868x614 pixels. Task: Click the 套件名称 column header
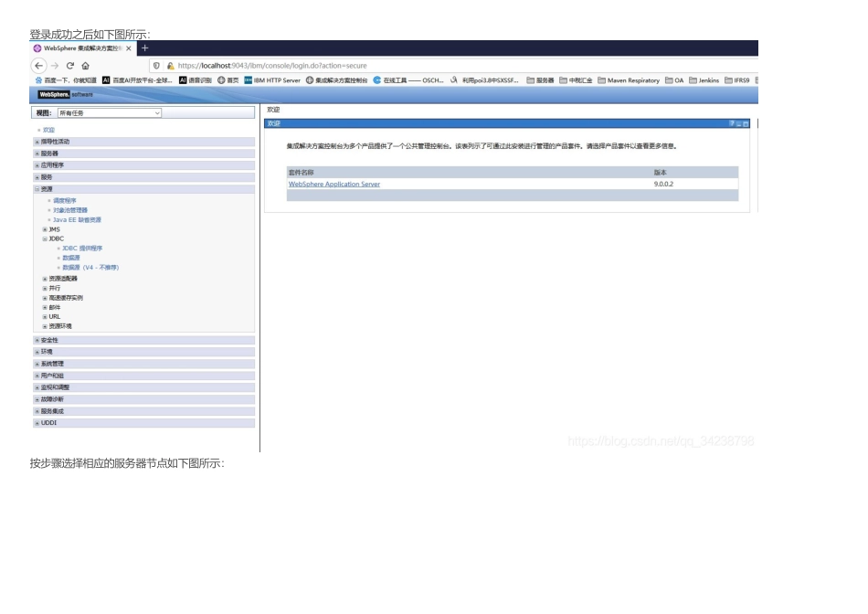[302, 172]
